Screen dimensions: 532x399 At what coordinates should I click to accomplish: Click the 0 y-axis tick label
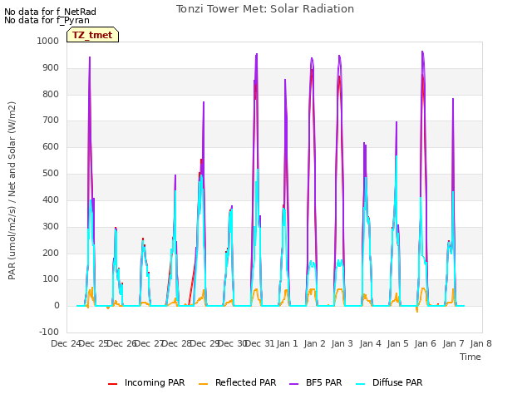point(57,306)
